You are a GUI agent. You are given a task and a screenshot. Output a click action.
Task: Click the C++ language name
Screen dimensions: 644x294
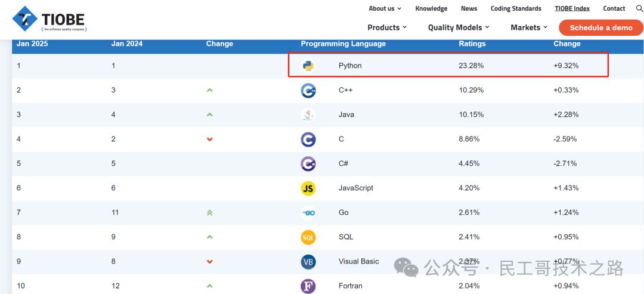click(x=346, y=90)
